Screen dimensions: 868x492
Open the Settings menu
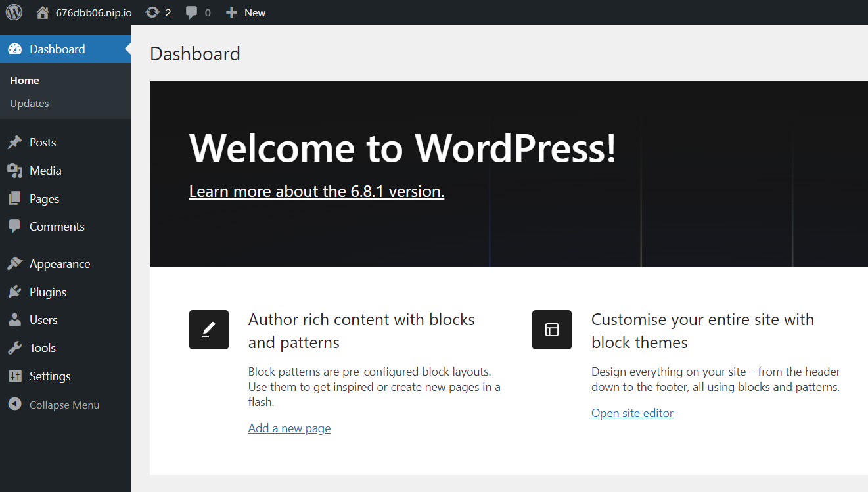66,376
